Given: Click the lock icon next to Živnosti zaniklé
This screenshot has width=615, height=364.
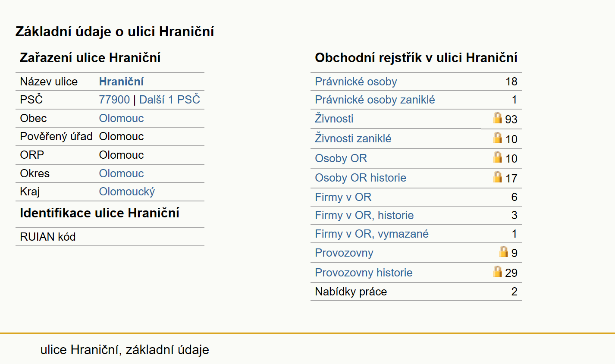Looking at the screenshot, I should pos(498,138).
